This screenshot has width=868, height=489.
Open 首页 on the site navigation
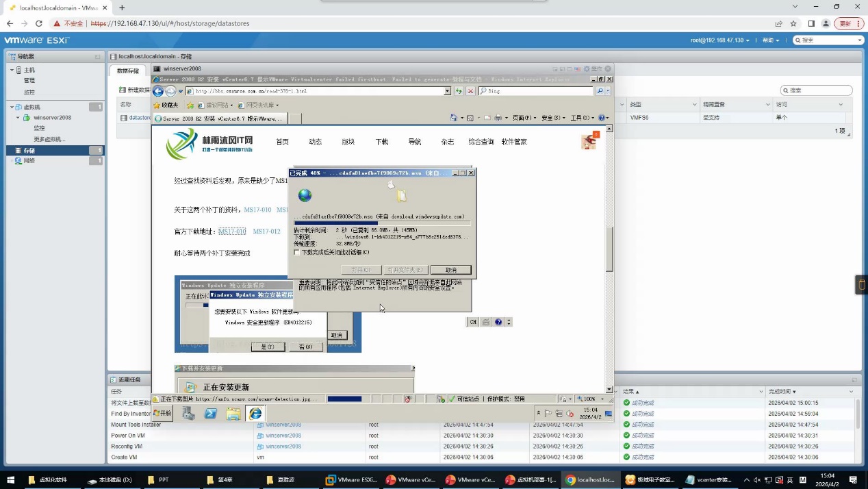pos(282,142)
